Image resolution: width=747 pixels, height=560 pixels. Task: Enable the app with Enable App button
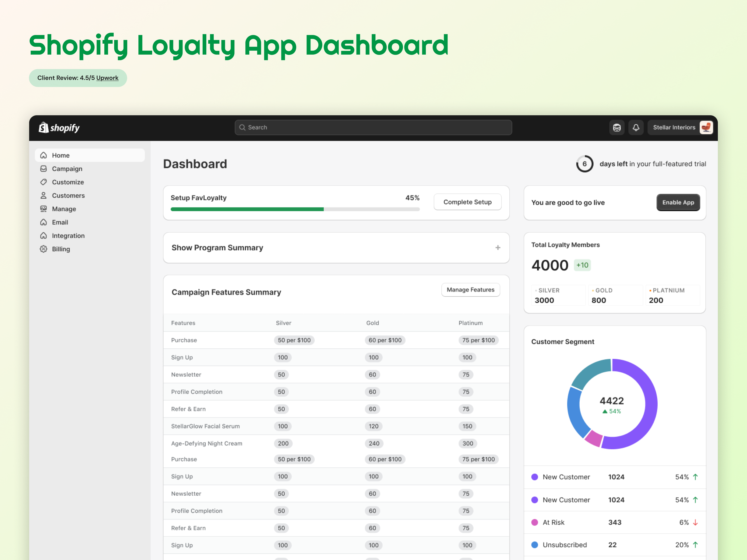(678, 203)
